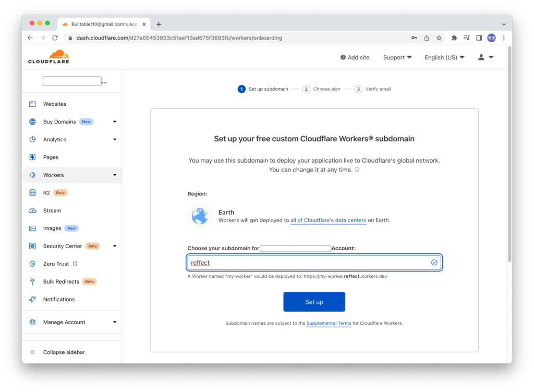
Task: Open the Workers menu item
Action: coord(54,175)
